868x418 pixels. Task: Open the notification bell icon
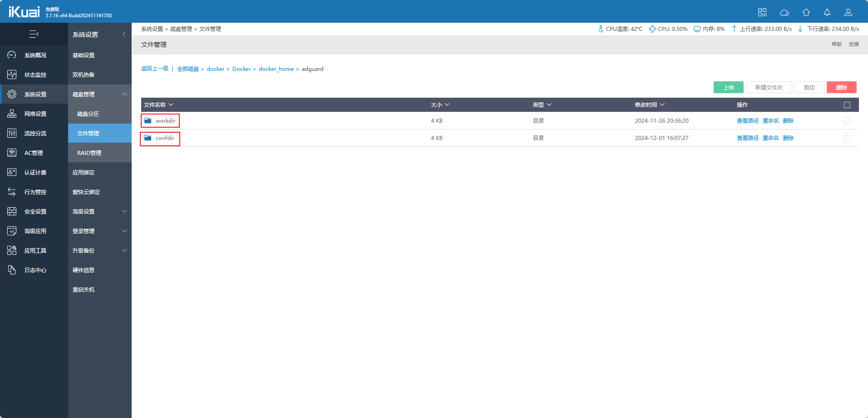click(827, 12)
